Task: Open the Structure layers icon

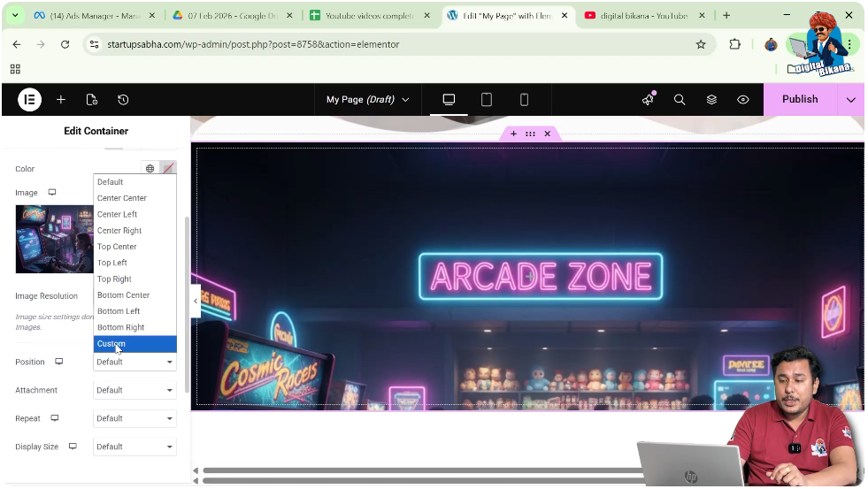Action: [711, 100]
